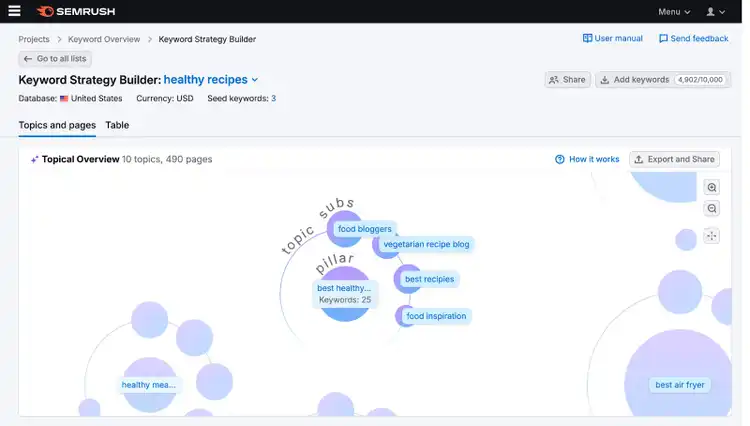This screenshot has height=426, width=750.
Task: Click the best air fryer topic bubble
Action: tap(679, 385)
